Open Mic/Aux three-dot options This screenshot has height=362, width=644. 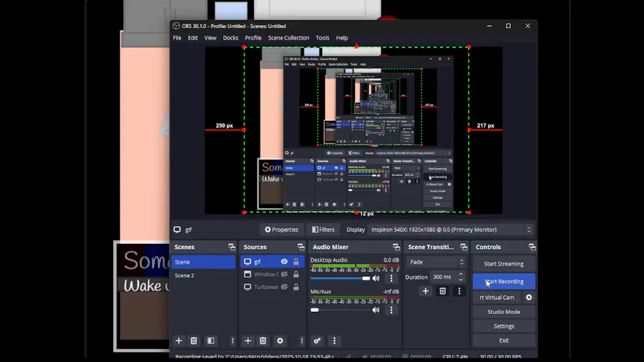pos(391,310)
